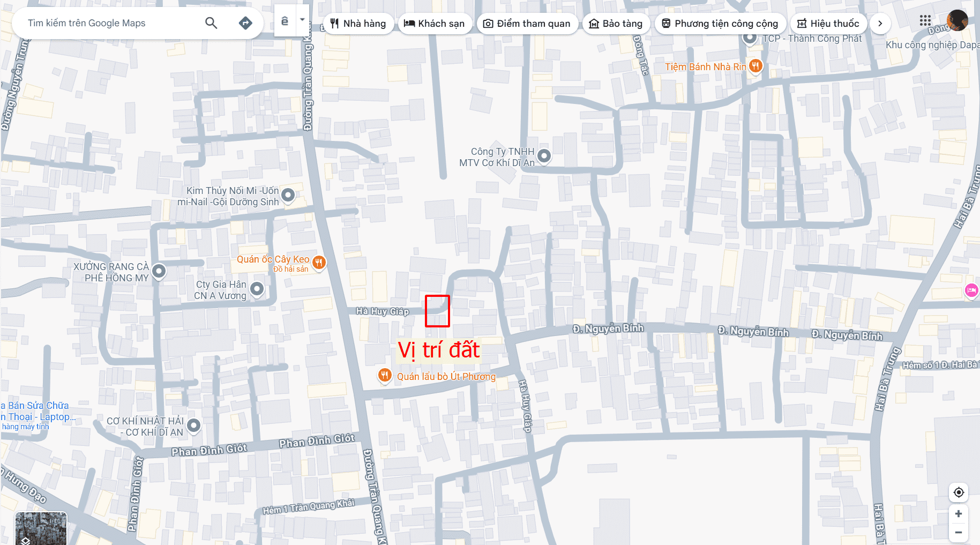The image size is (980, 545).
Task: Select the Hiệu thuốc chip
Action: 828,24
